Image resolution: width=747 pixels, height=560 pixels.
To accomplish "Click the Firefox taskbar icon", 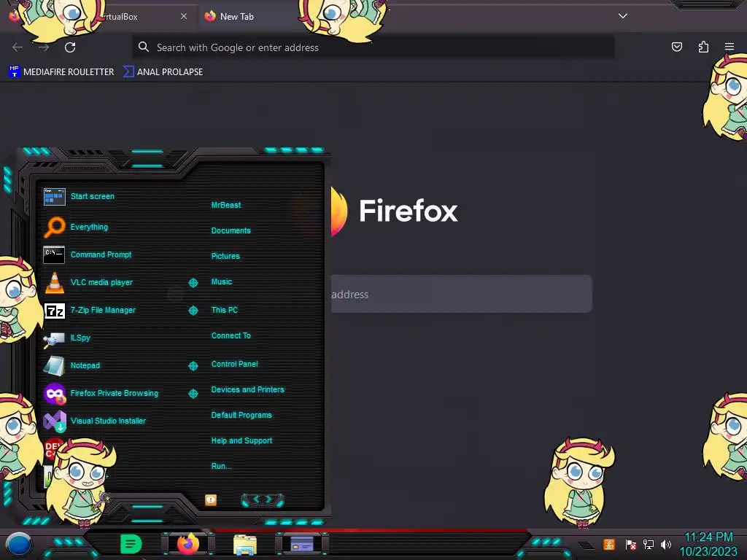I will click(187, 544).
